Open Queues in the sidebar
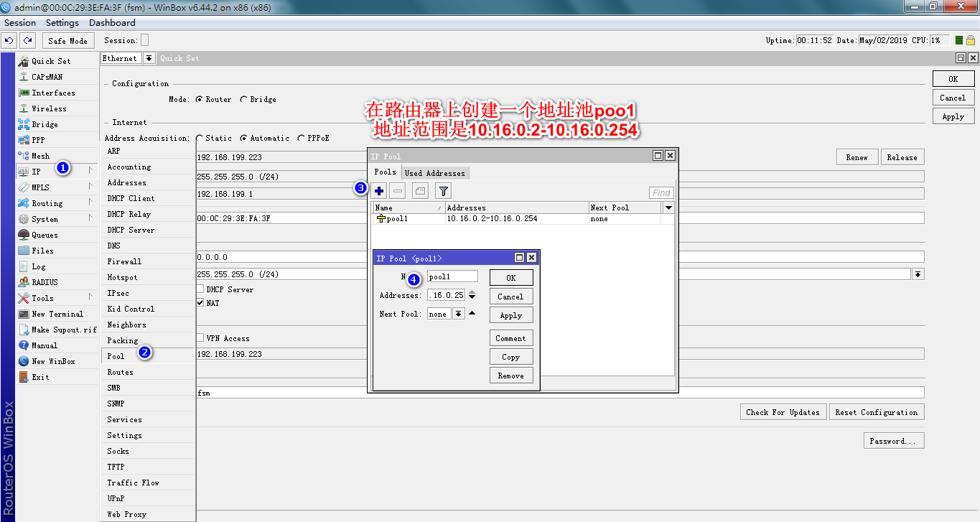This screenshot has width=980, height=522. point(45,235)
